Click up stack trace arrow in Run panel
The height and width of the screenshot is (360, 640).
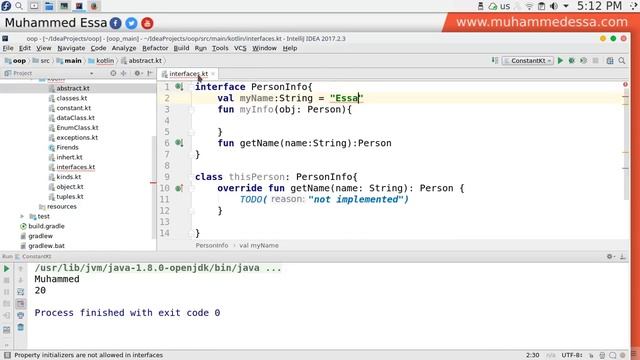pos(20,269)
